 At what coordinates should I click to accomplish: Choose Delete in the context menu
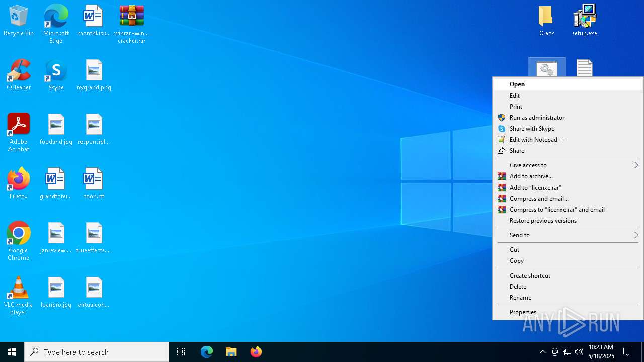568,287
